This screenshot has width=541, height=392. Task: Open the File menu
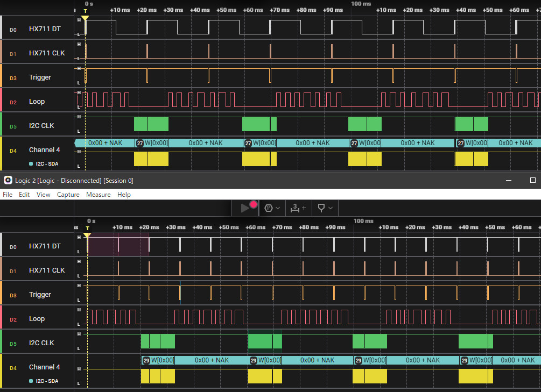tap(8, 195)
